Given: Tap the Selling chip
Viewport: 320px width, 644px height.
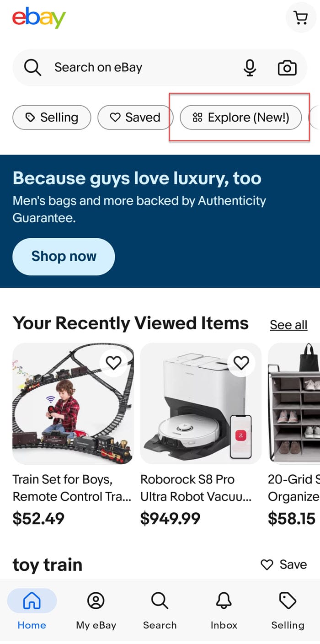Looking at the screenshot, I should point(52,118).
